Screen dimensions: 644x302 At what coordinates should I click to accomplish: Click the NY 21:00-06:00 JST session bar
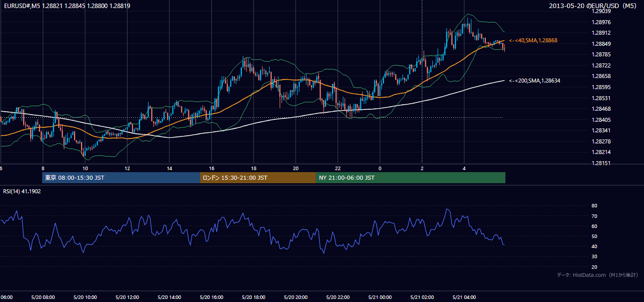point(411,178)
